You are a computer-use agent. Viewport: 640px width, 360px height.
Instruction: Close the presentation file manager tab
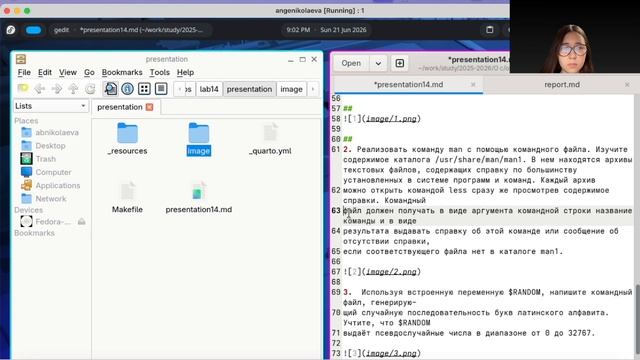[x=150, y=107]
